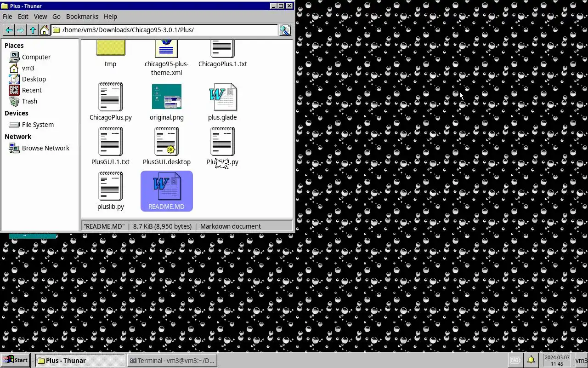Select the ChicagoPlus.py file icon
This screenshot has width=588, height=368.
point(110,97)
